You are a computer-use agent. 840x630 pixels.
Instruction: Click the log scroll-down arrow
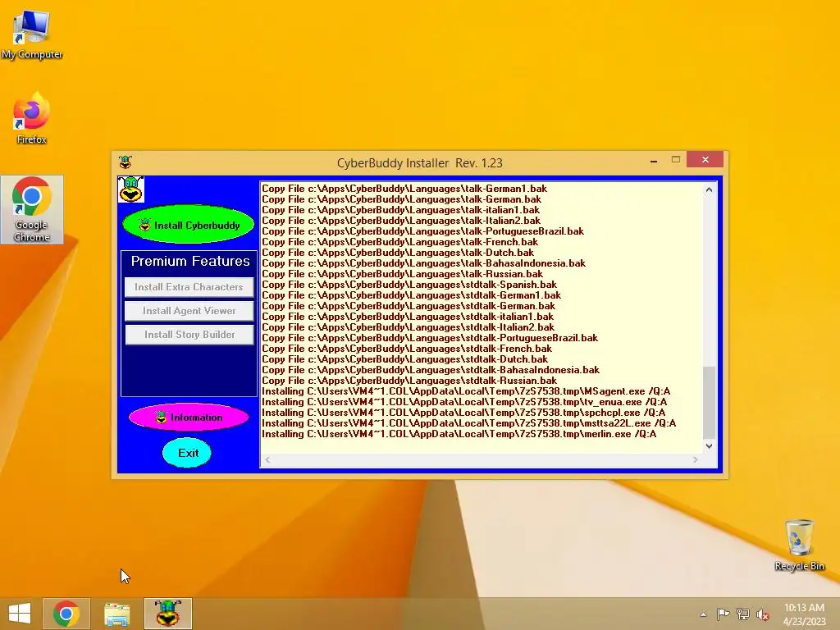click(x=709, y=445)
